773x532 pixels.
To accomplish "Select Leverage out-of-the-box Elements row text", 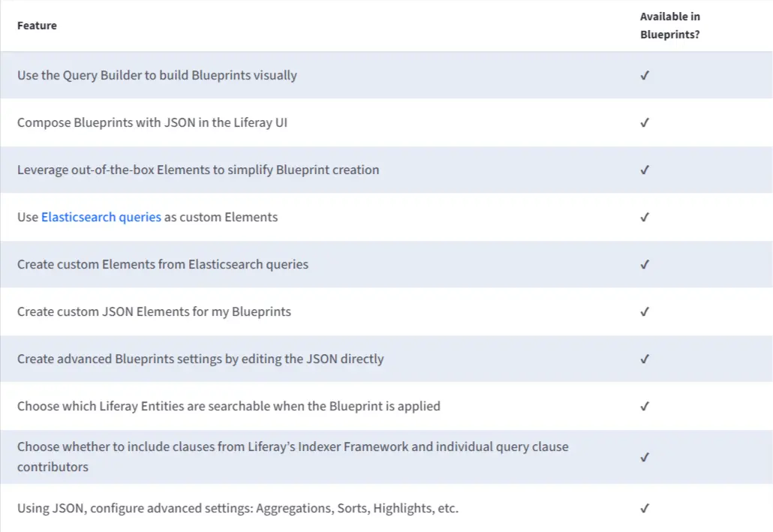I will click(198, 170).
